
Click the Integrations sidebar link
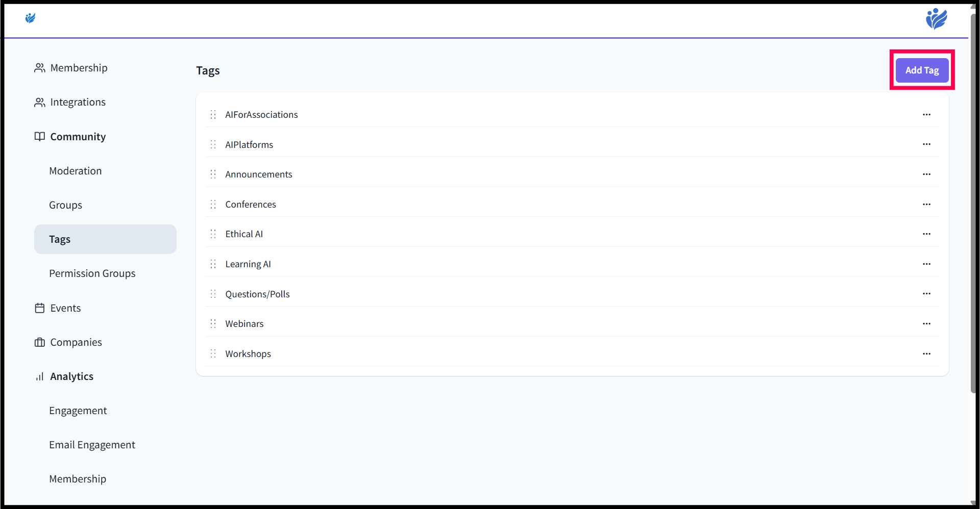tap(78, 103)
